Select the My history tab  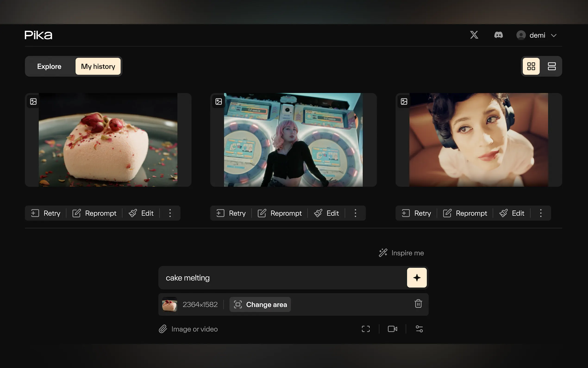[x=98, y=67]
